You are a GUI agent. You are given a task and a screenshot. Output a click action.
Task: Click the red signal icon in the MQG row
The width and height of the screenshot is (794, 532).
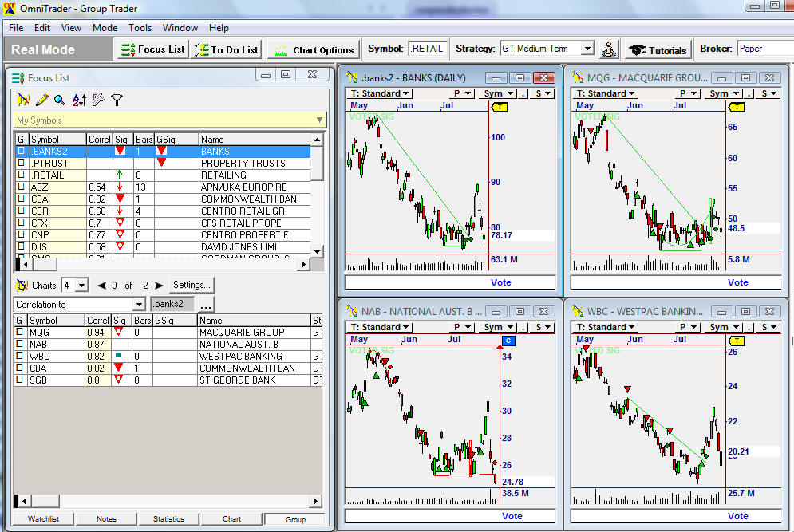[x=118, y=332]
